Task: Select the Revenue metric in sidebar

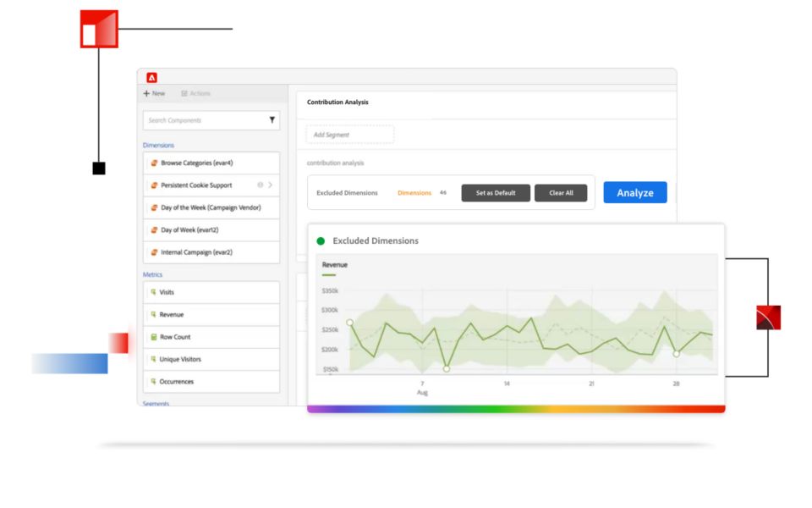Action: click(211, 315)
